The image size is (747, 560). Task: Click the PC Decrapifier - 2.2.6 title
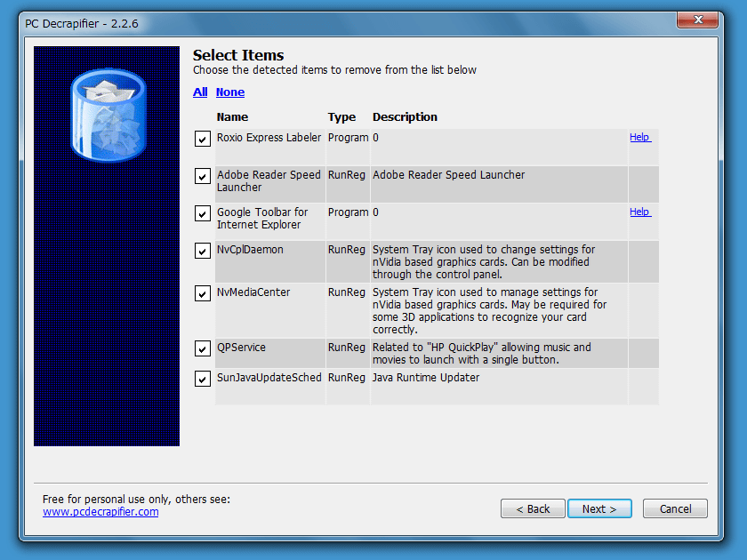(82, 23)
